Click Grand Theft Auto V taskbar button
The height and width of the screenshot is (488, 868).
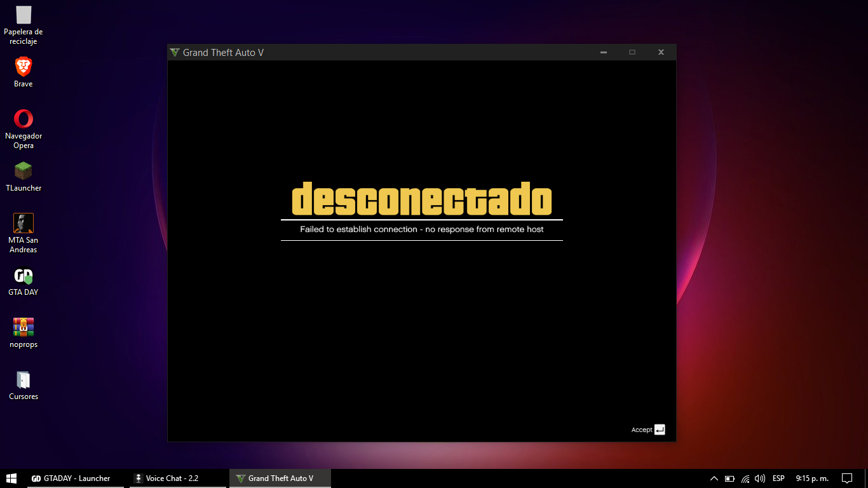click(280, 478)
